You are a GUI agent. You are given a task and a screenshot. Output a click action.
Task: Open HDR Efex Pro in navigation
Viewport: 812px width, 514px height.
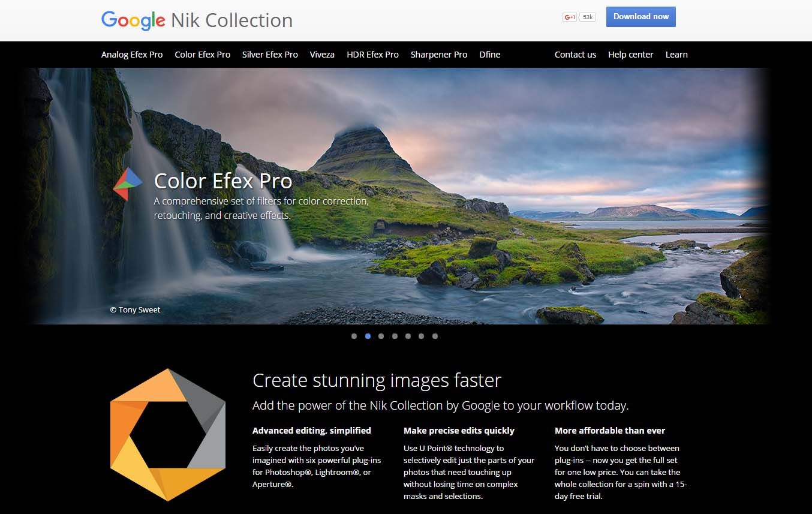coord(372,55)
